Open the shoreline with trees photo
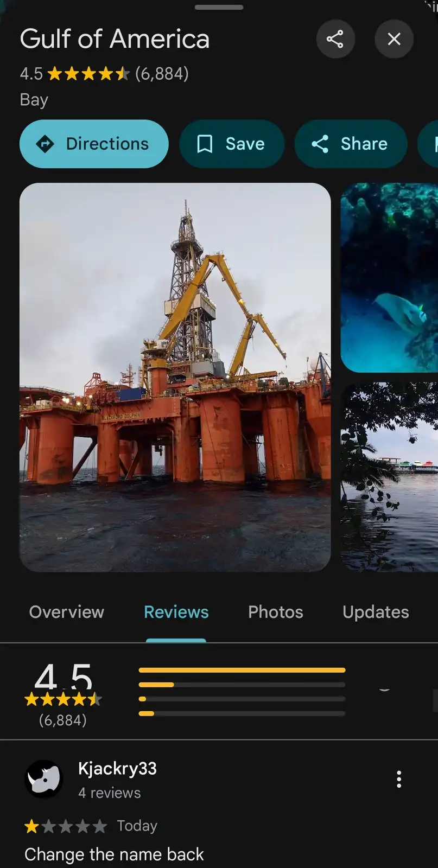This screenshot has height=868, width=438. click(x=389, y=477)
